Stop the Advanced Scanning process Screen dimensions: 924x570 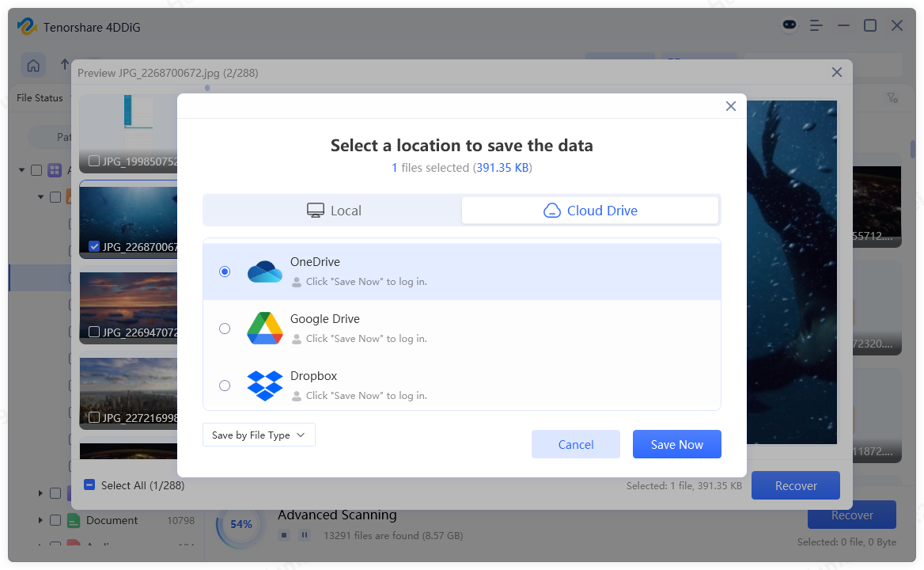coord(284,534)
